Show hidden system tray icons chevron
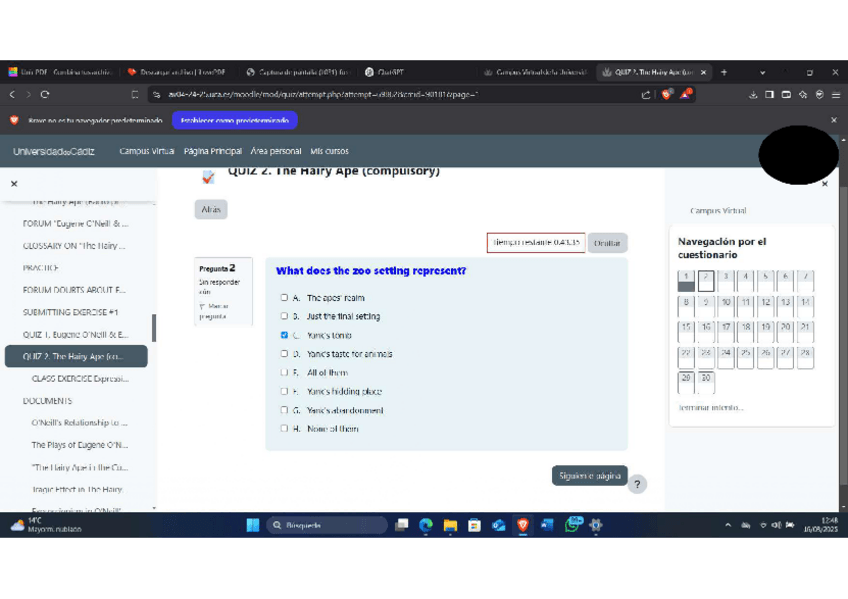This screenshot has height=599, width=848. pos(728,524)
